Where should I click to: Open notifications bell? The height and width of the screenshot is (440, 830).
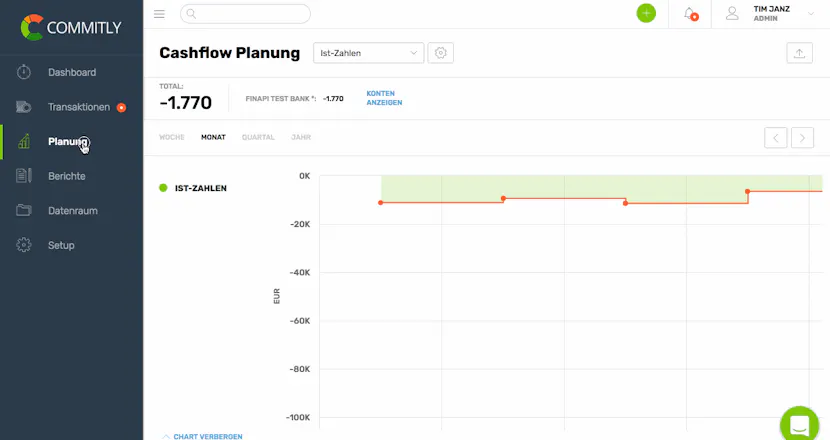pos(690,14)
